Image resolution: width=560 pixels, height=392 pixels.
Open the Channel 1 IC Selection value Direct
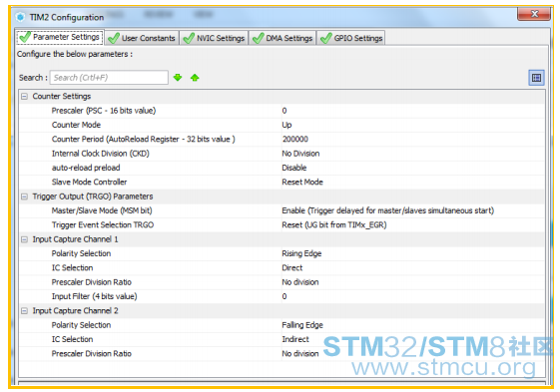coord(291,267)
